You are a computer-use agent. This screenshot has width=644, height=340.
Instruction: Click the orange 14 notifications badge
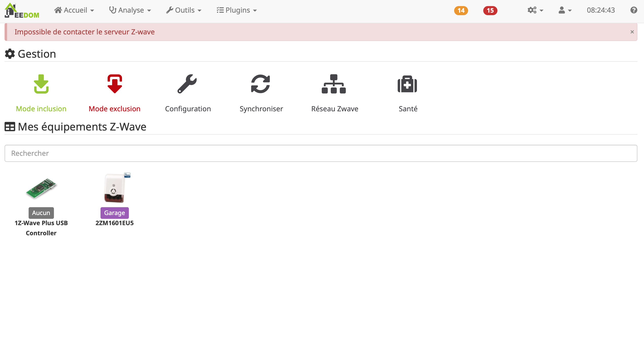tap(461, 10)
